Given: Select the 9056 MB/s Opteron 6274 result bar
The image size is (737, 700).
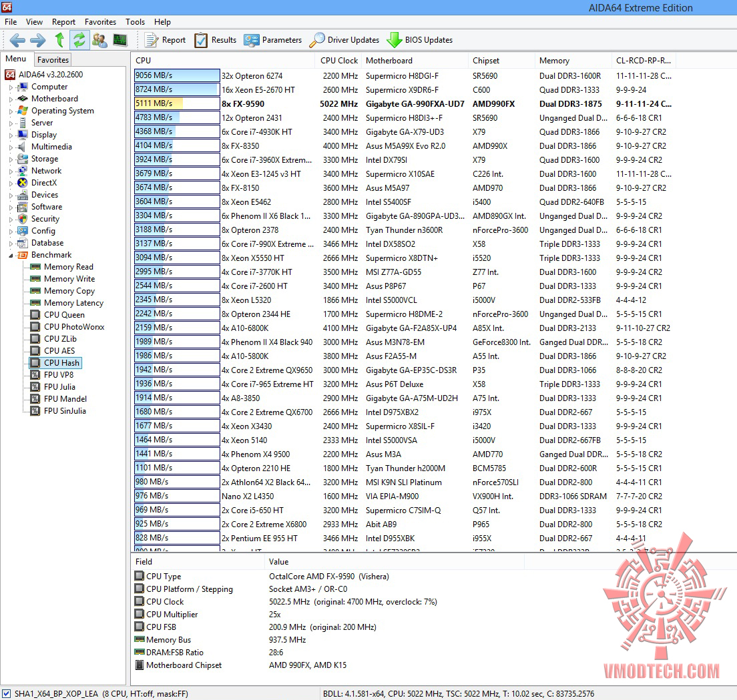Looking at the screenshot, I should pyautogui.click(x=177, y=75).
